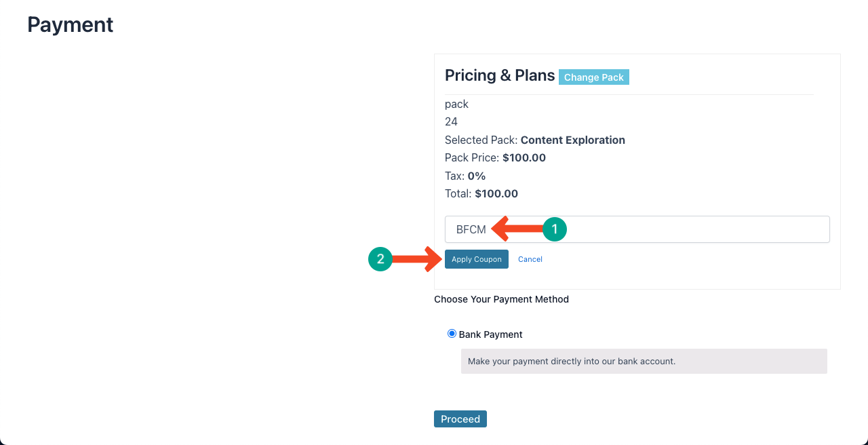The height and width of the screenshot is (445, 868).
Task: Cancel the coupon entry via Cancel link
Action: pos(530,259)
